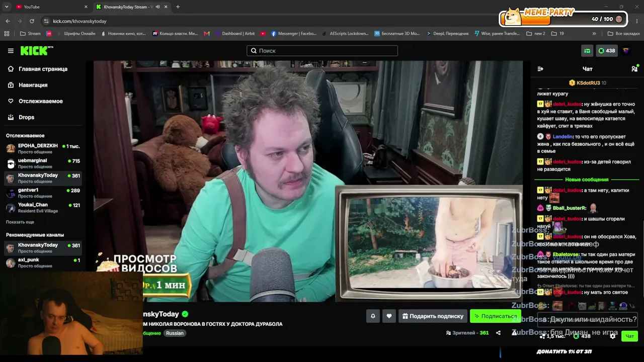Click the heart follow button

click(x=389, y=316)
